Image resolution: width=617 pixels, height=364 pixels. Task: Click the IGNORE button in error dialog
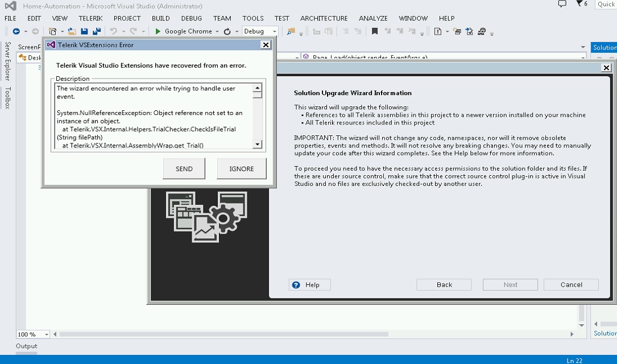pyautogui.click(x=242, y=169)
